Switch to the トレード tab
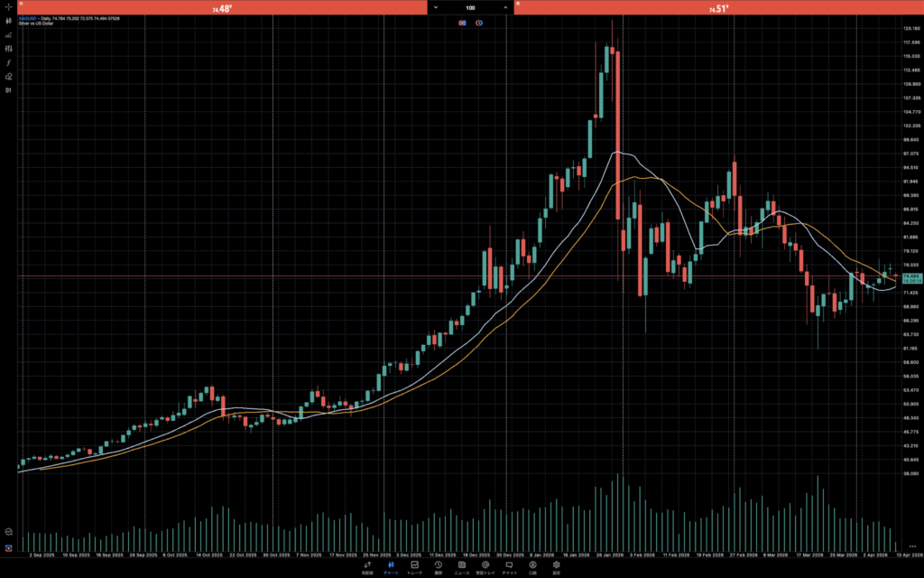924x578 pixels. coord(415,567)
